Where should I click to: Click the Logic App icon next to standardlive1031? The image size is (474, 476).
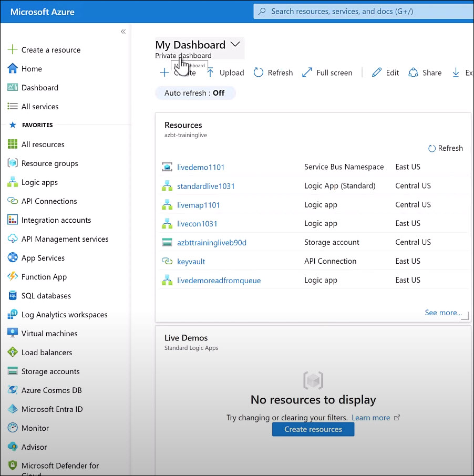167,185
